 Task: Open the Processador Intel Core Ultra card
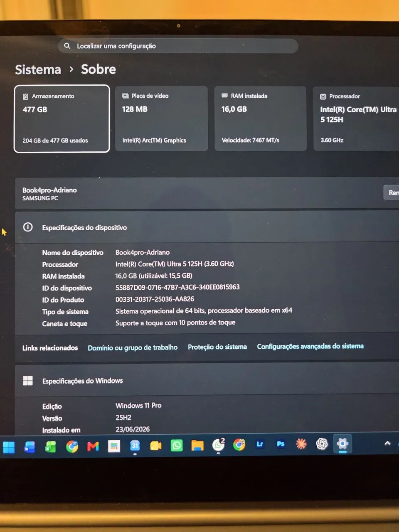pyautogui.click(x=356, y=119)
